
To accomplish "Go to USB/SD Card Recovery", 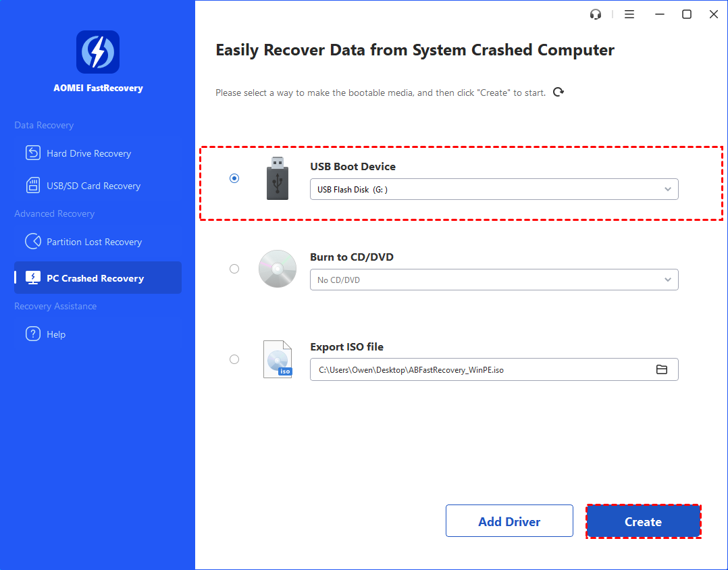I will click(93, 186).
